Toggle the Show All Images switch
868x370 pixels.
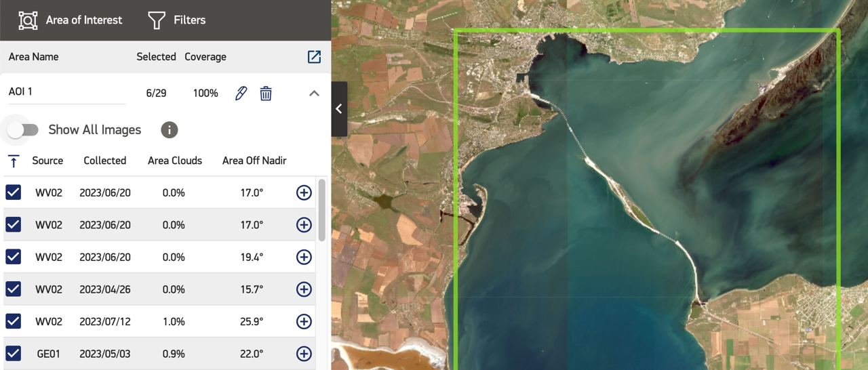[24, 130]
